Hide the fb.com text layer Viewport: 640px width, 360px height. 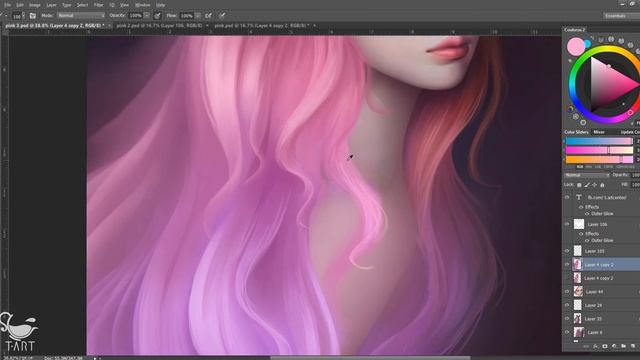tap(567, 197)
